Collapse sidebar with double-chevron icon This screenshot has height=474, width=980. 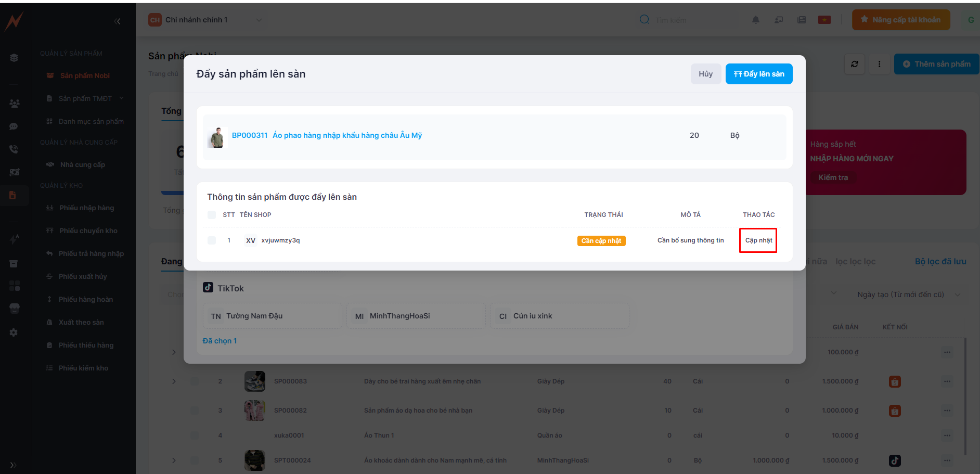[117, 21]
